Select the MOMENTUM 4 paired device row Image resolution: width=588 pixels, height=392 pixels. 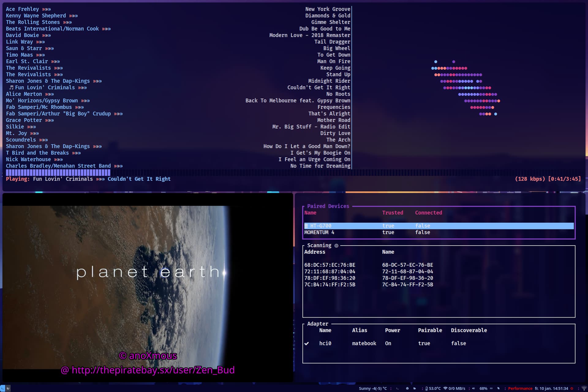439,232
